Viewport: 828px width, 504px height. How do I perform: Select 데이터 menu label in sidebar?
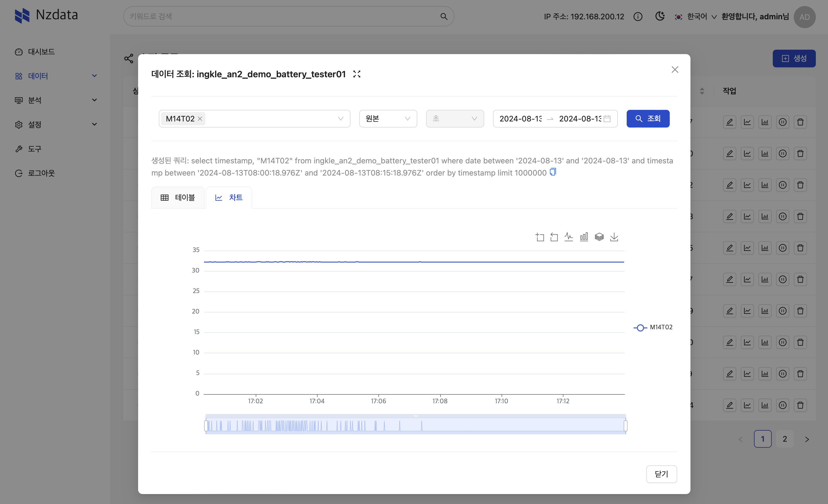click(x=38, y=76)
